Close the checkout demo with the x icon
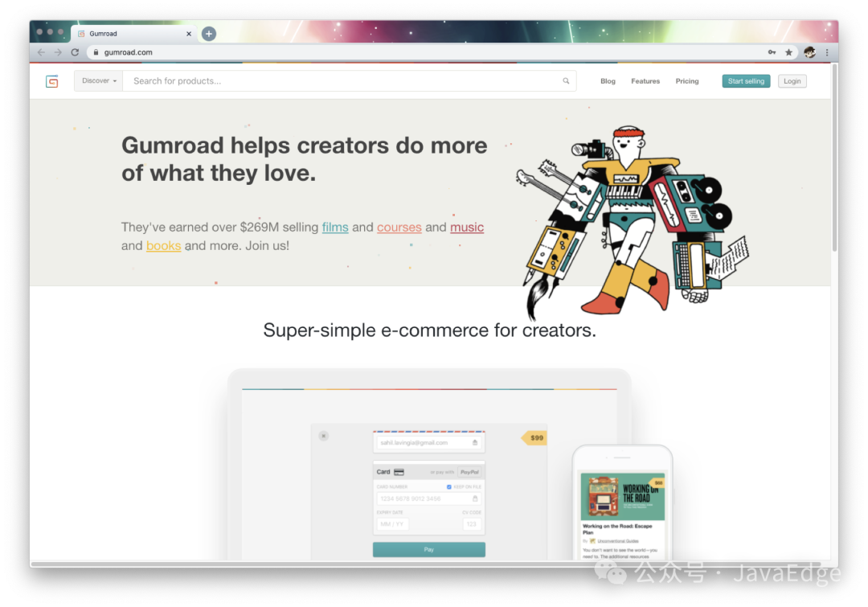The image size is (868, 607). pos(324,436)
